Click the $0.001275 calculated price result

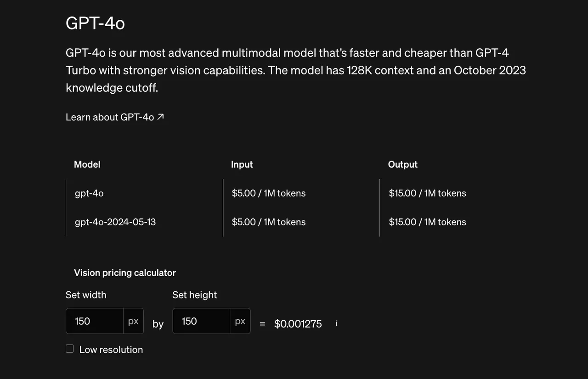click(x=298, y=324)
